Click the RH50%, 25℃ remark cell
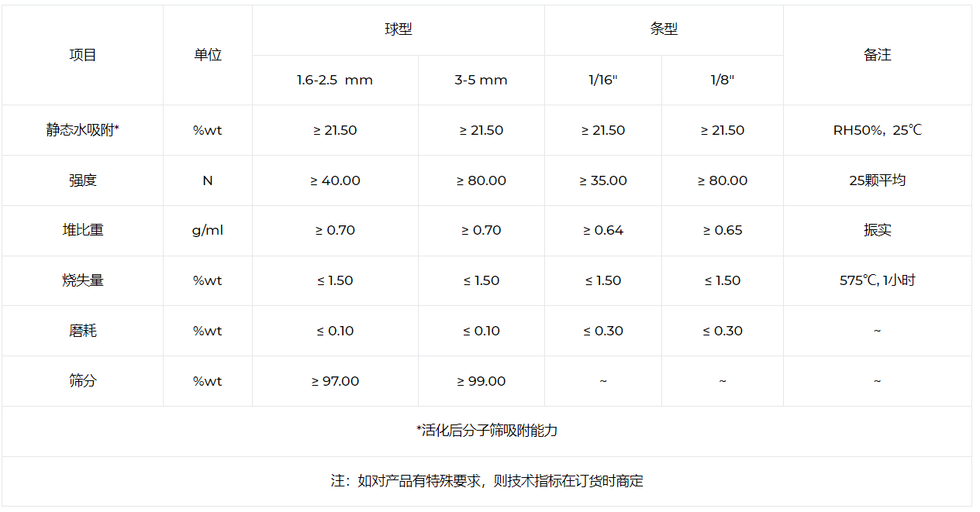 point(877,130)
